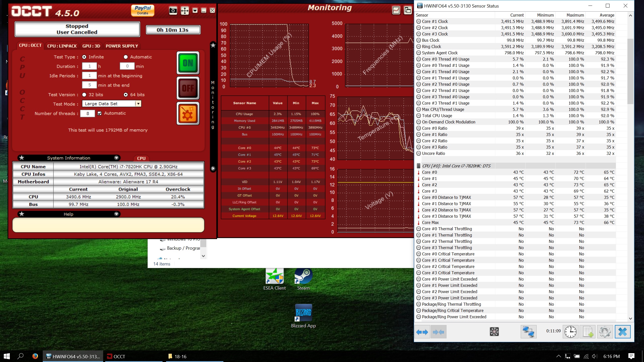Open Firefox from the taskbar
This screenshot has height=362, width=644.
[35, 356]
